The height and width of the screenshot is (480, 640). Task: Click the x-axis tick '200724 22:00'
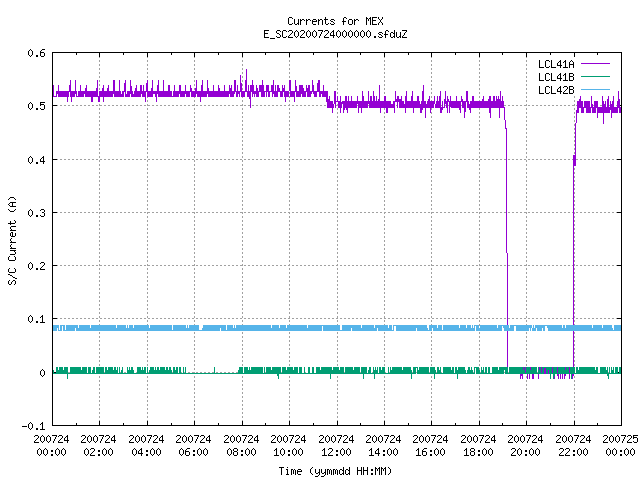tap(573, 445)
